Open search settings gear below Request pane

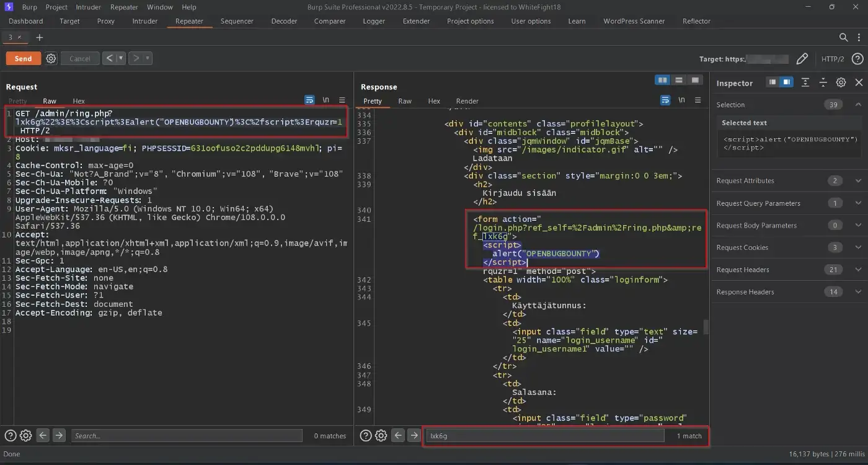click(25, 435)
